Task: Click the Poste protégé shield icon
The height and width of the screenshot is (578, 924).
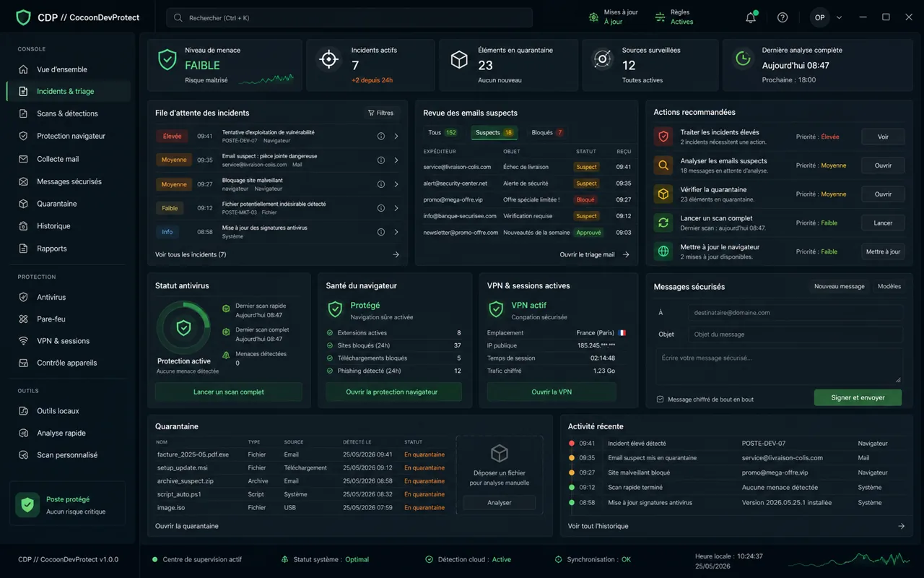Action: pos(27,505)
